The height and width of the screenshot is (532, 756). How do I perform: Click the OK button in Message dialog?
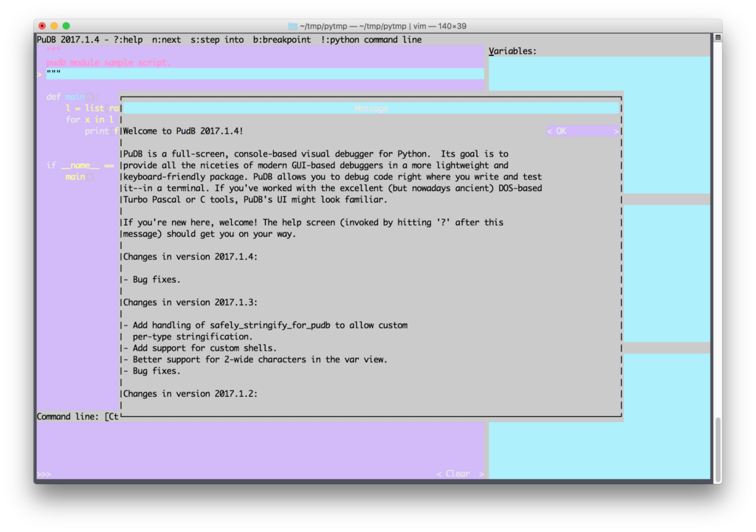coord(583,131)
